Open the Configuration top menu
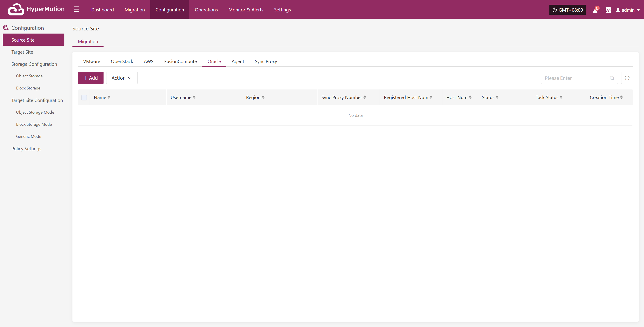The image size is (644, 327). [x=170, y=9]
